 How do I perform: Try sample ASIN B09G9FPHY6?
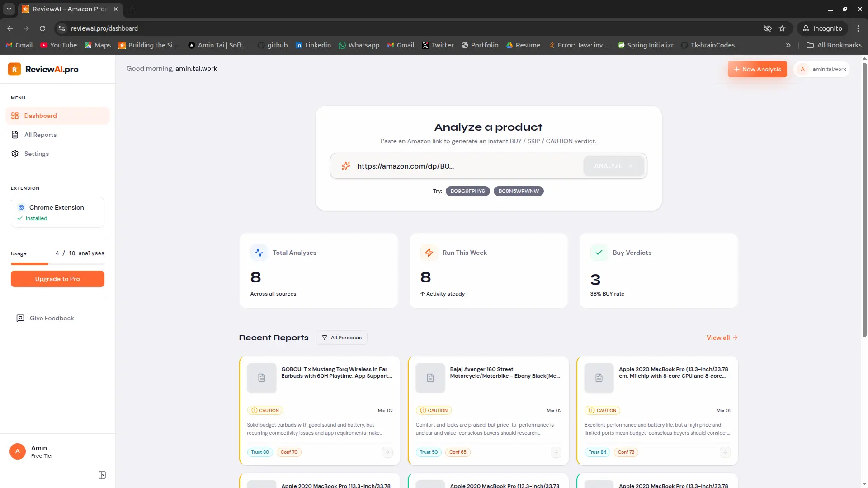pos(467,191)
